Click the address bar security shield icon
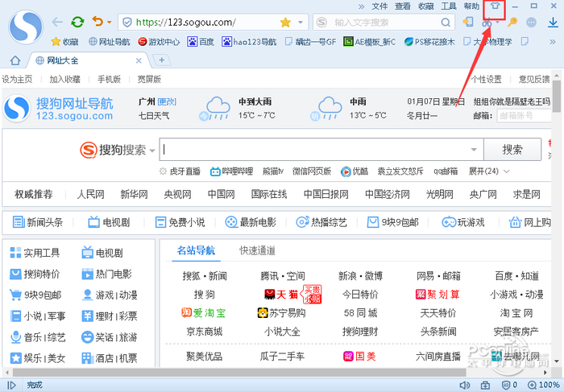The width and height of the screenshot is (564, 392). (127, 23)
